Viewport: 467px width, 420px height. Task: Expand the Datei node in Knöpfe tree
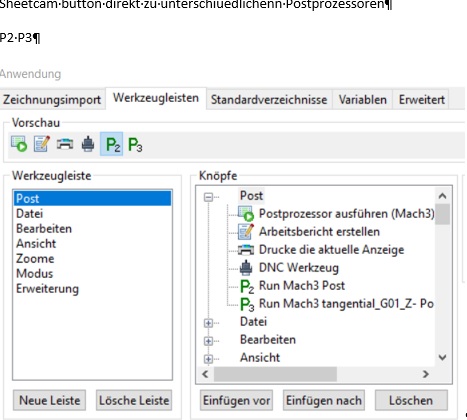208,323
